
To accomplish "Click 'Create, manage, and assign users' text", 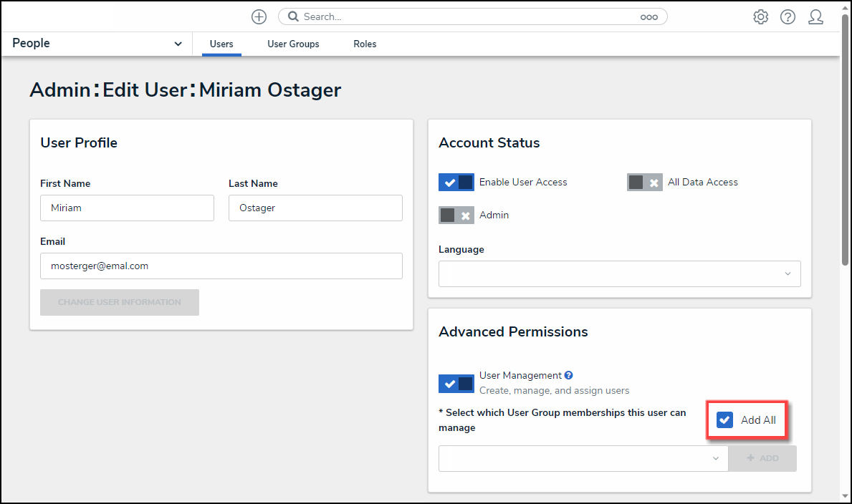I will pyautogui.click(x=554, y=390).
